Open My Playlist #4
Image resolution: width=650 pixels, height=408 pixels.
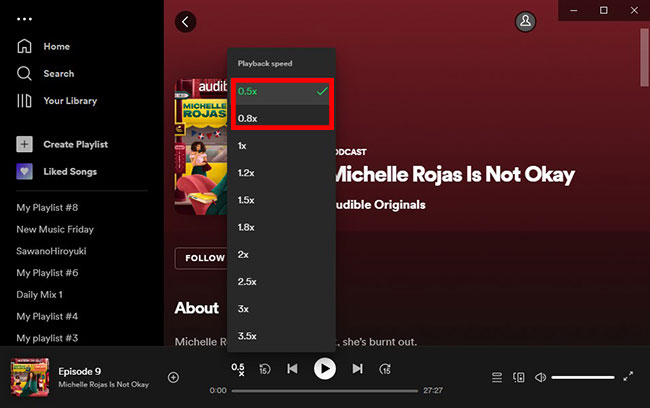click(47, 316)
